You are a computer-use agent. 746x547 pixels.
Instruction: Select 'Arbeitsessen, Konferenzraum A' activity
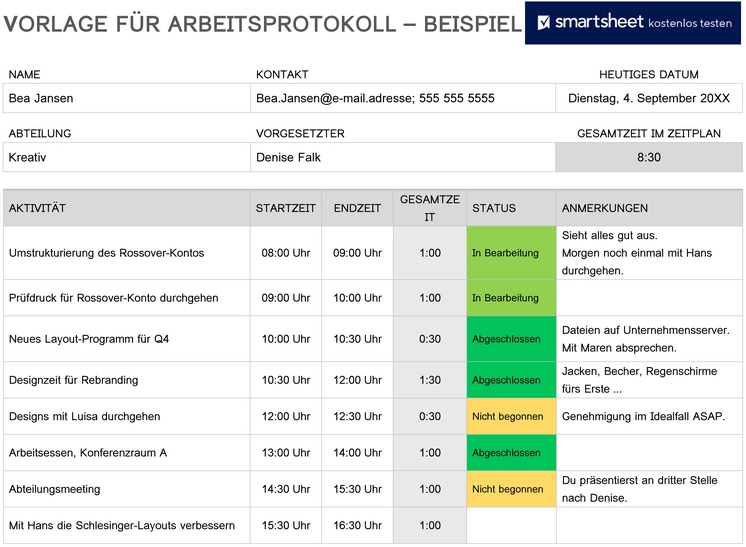[127, 453]
